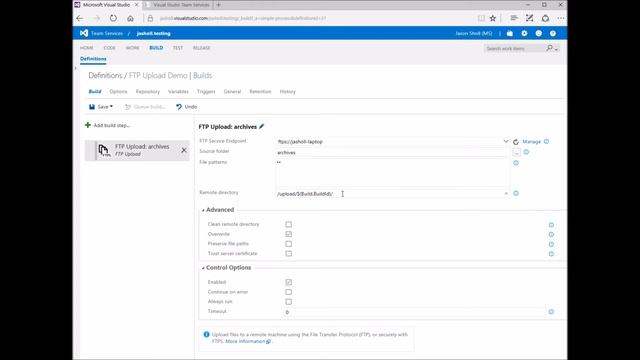Click the browser Refresh button
Image resolution: width=640 pixels, height=360 pixels.
pos(113,18)
